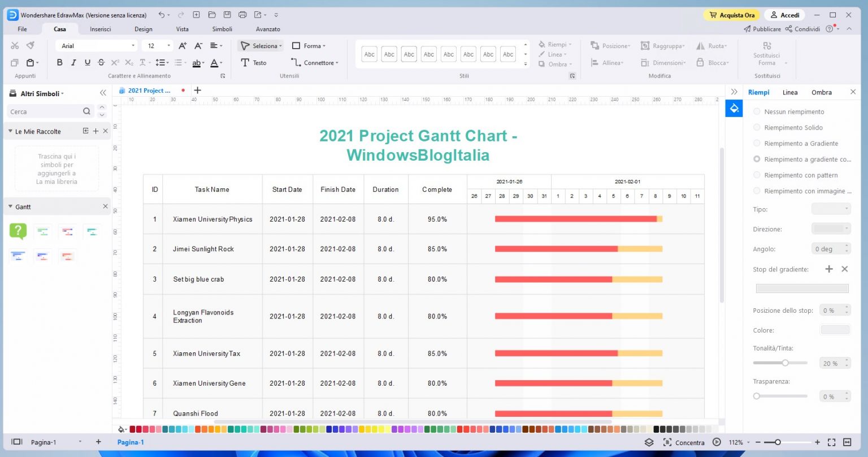Image resolution: width=868 pixels, height=457 pixels.
Task: Select the Seleziona tool in the ribbon
Action: (x=261, y=45)
